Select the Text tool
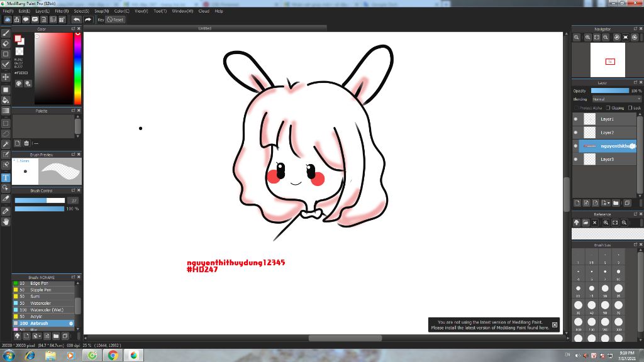This screenshot has width=644, height=362. pyautogui.click(x=6, y=178)
